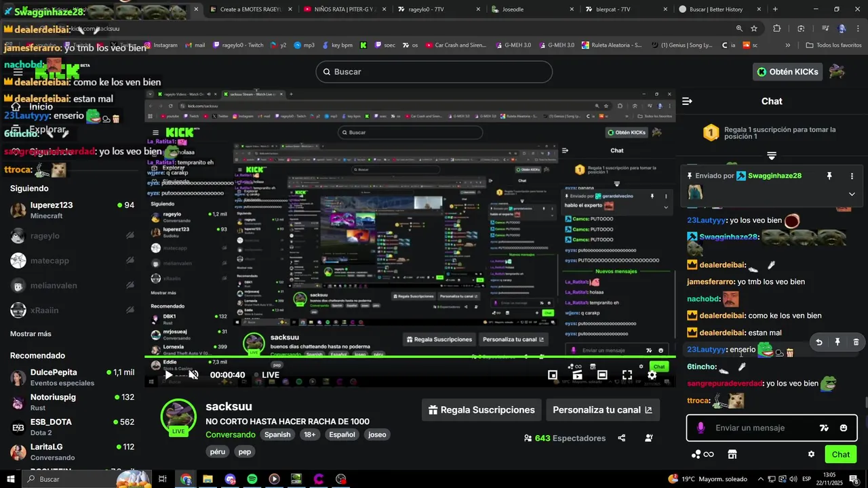The height and width of the screenshot is (488, 868).
Task: Open mini player icon on video
Action: [553, 375]
